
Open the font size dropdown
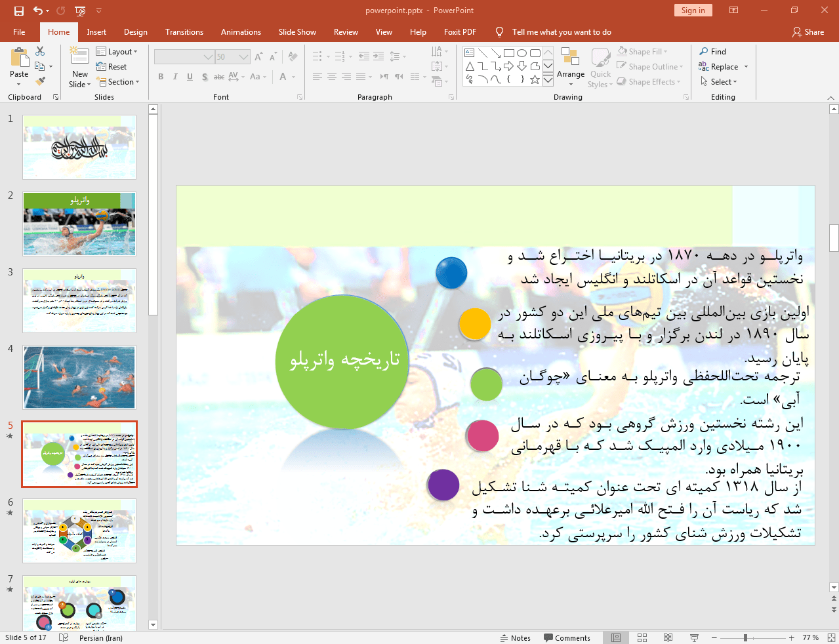click(x=244, y=57)
